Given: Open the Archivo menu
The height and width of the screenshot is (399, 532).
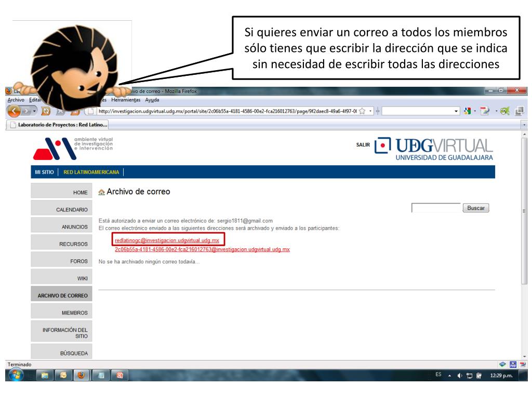Looking at the screenshot, I should click(x=16, y=100).
